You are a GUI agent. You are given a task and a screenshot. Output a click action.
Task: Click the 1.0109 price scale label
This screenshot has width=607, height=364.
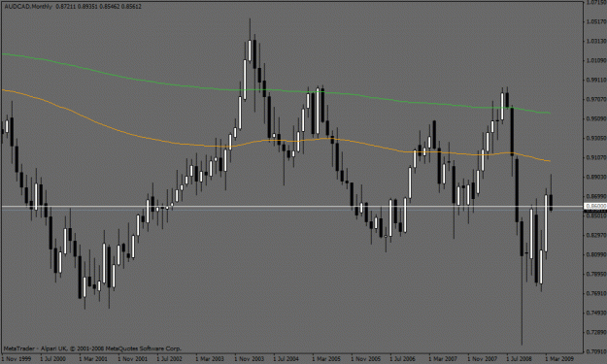[x=596, y=60]
